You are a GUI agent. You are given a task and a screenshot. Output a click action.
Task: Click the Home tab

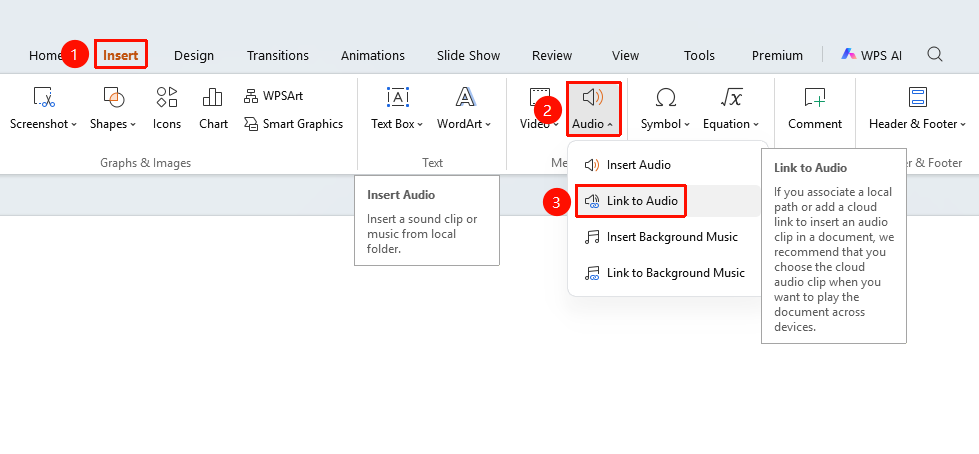[44, 56]
